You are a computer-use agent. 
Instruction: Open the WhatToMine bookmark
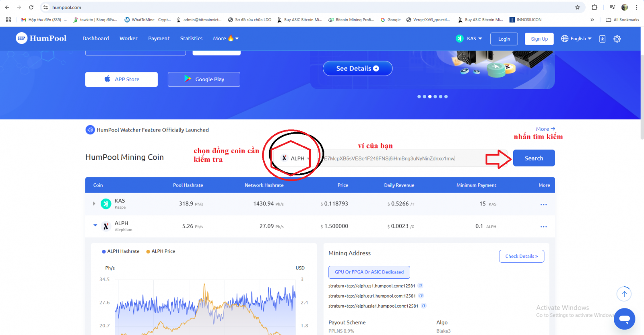(x=148, y=20)
